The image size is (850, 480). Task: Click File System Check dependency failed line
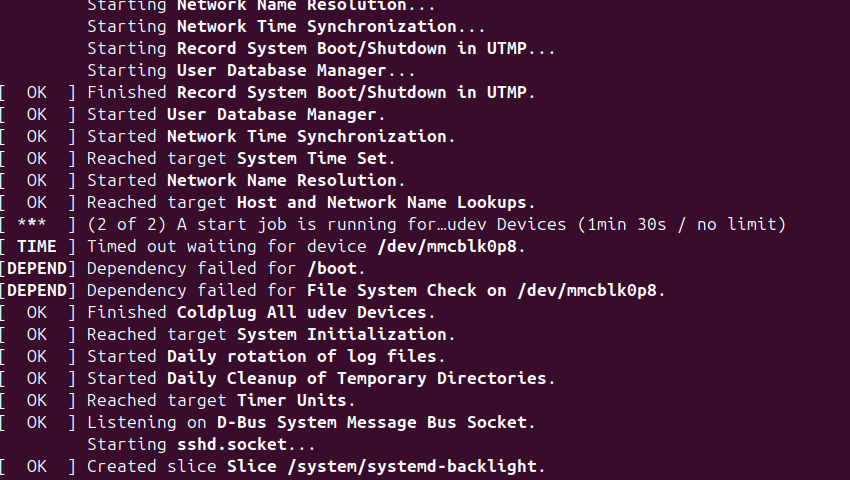point(376,290)
